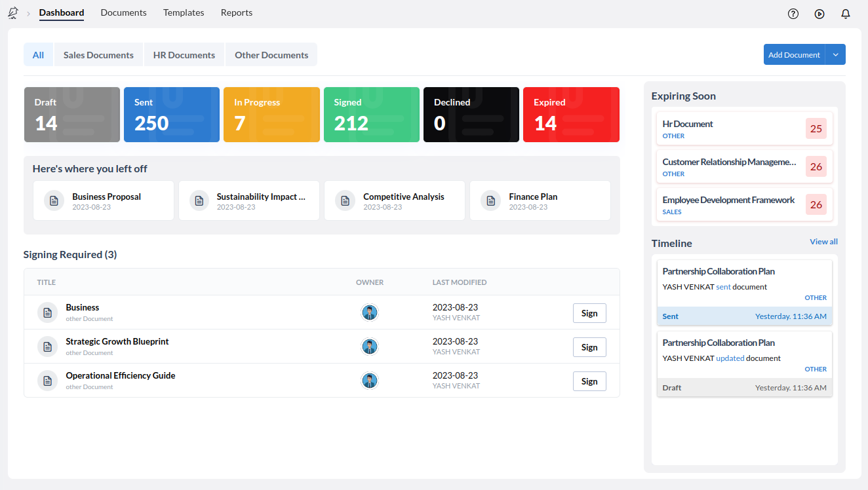The width and height of the screenshot is (868, 490).
Task: Select the All documents tab
Action: pyautogui.click(x=39, y=55)
